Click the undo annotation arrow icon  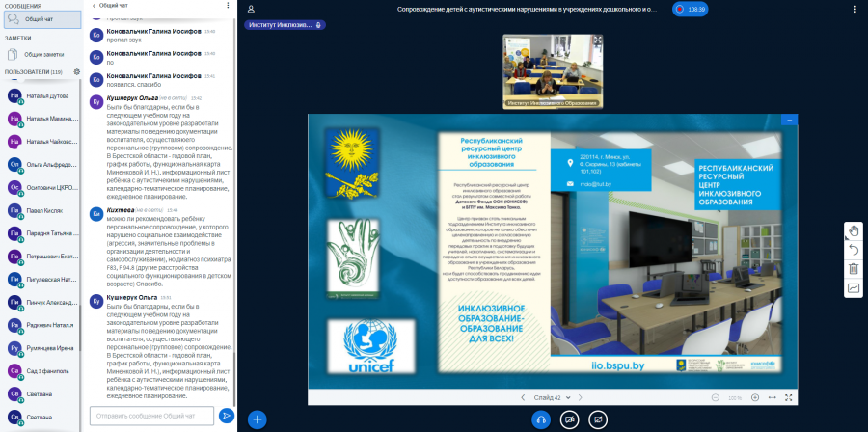coord(854,250)
